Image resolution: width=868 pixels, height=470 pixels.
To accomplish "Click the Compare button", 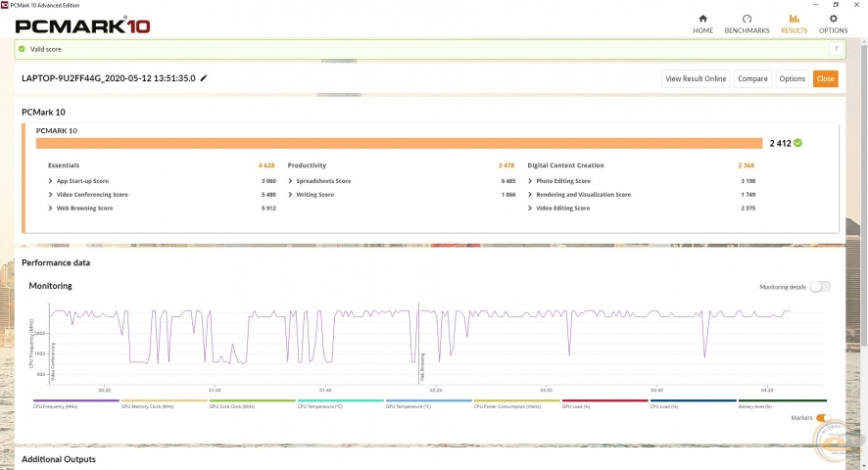I will [752, 78].
